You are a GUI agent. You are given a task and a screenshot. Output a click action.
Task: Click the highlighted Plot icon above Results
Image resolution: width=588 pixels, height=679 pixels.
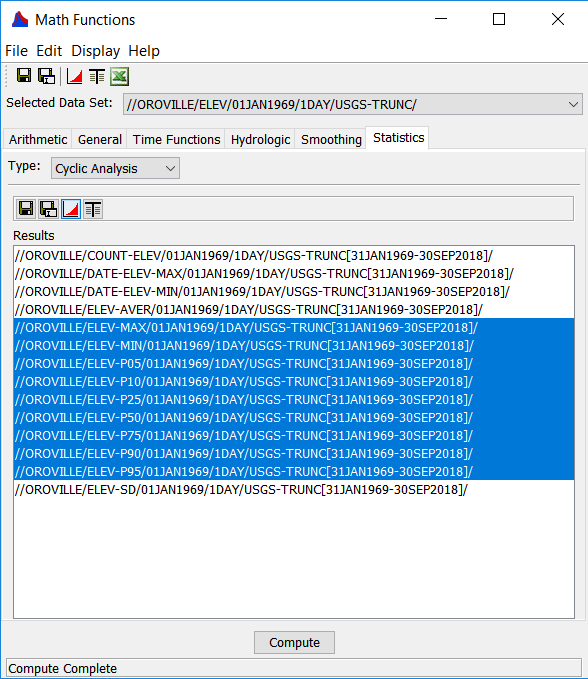[71, 209]
